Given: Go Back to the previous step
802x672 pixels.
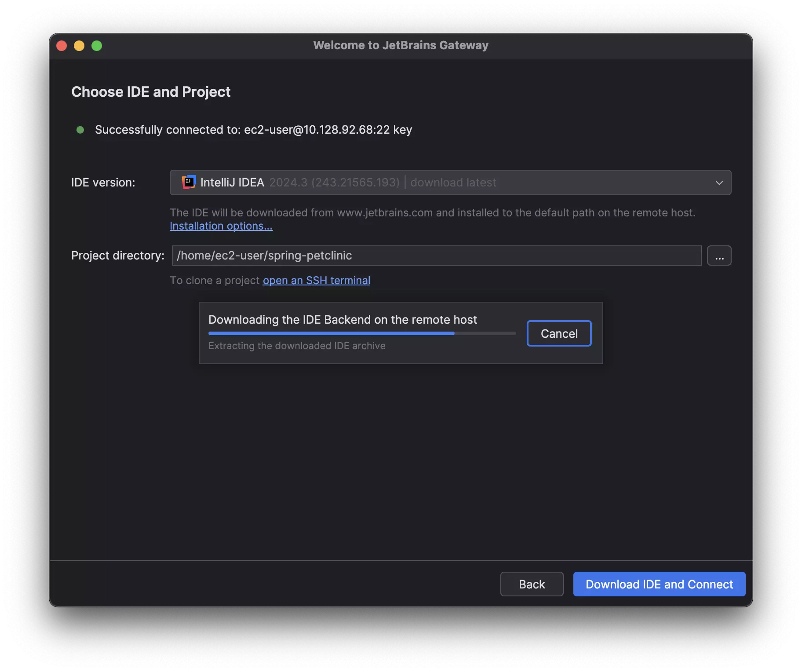Looking at the screenshot, I should 532,584.
